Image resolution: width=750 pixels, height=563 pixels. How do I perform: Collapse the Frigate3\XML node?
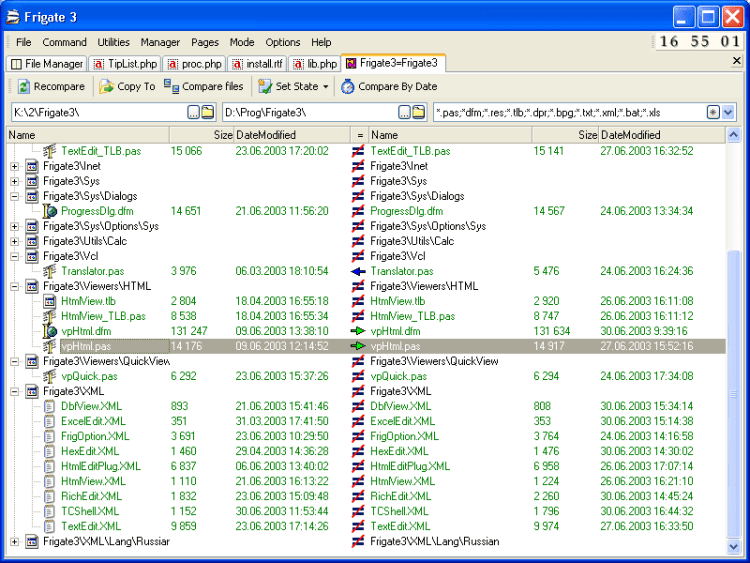[x=14, y=392]
